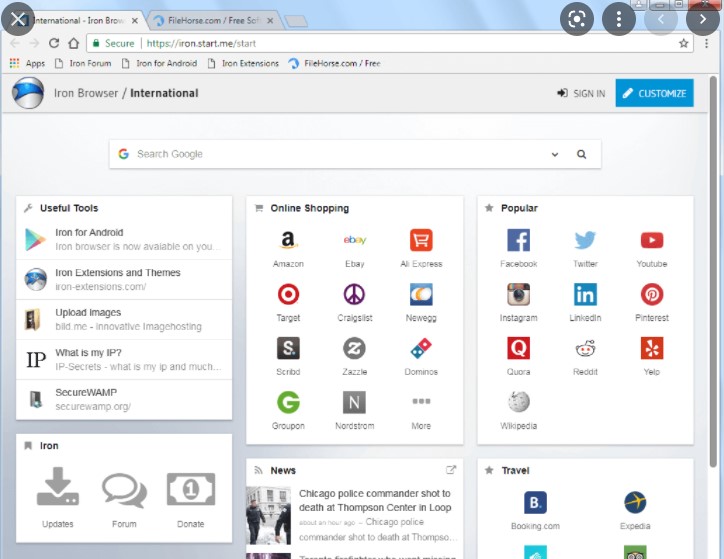Switch to the FileHorse.com tab
The image size is (724, 559).
pyautogui.click(x=212, y=20)
